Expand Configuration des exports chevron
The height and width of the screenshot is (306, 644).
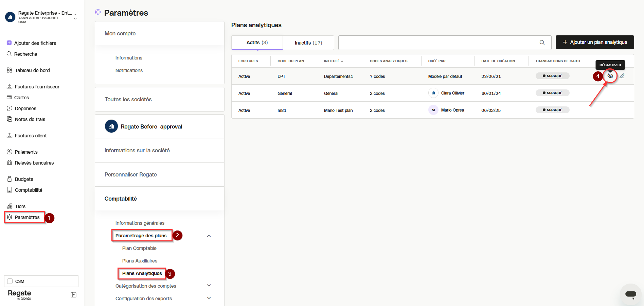[x=209, y=298]
